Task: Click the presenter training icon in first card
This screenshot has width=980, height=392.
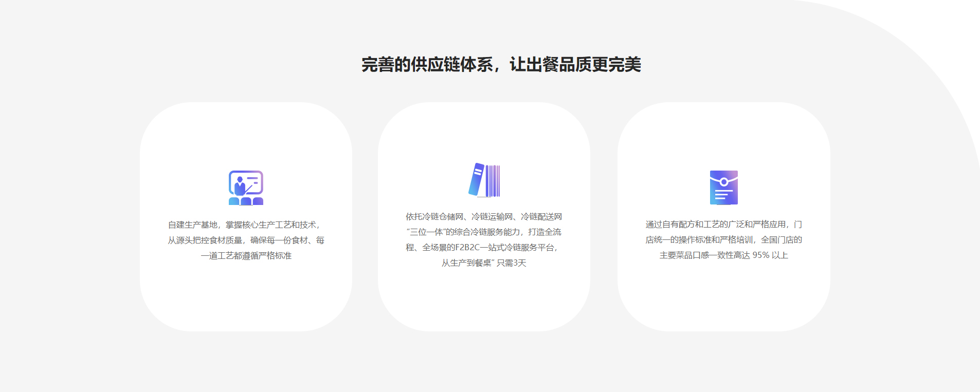Action: (x=246, y=188)
